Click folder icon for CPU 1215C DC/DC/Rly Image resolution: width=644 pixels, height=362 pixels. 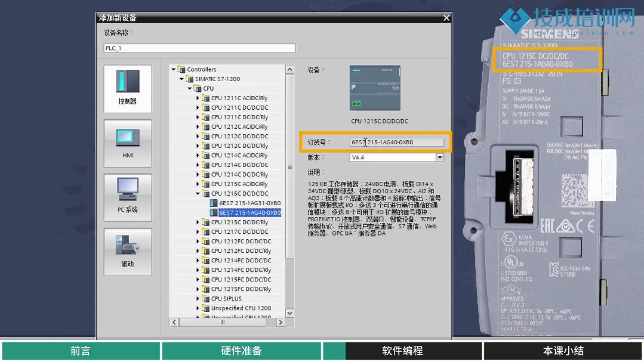205,222
